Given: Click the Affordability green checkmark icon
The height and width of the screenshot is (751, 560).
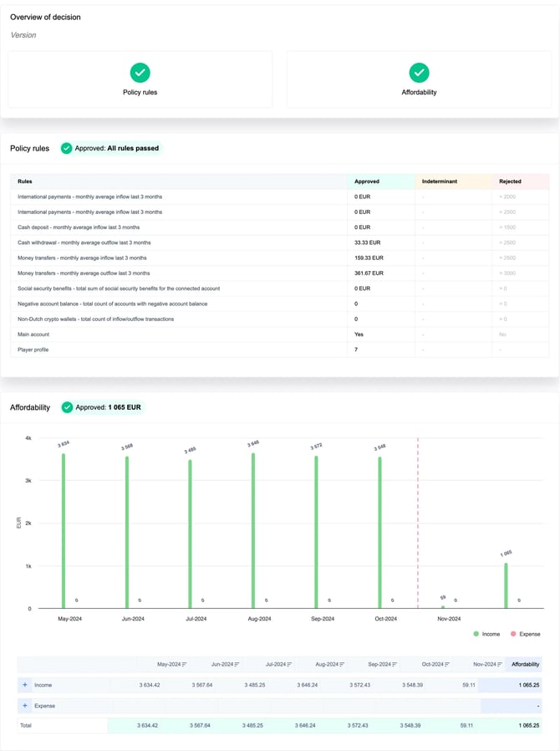Looking at the screenshot, I should (x=420, y=73).
